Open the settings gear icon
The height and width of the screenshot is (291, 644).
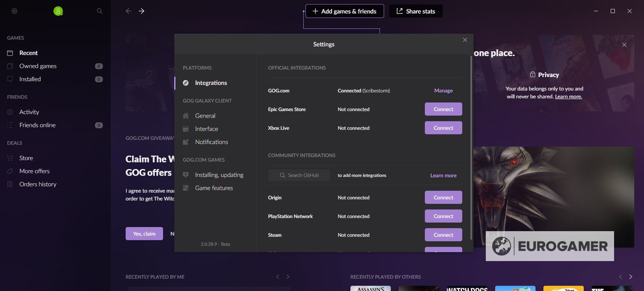click(x=14, y=11)
